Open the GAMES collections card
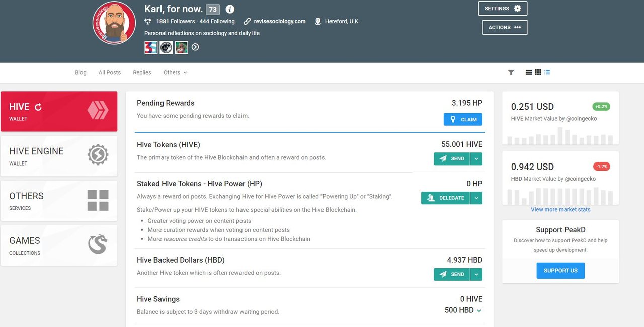The height and width of the screenshot is (327, 644). (59, 246)
